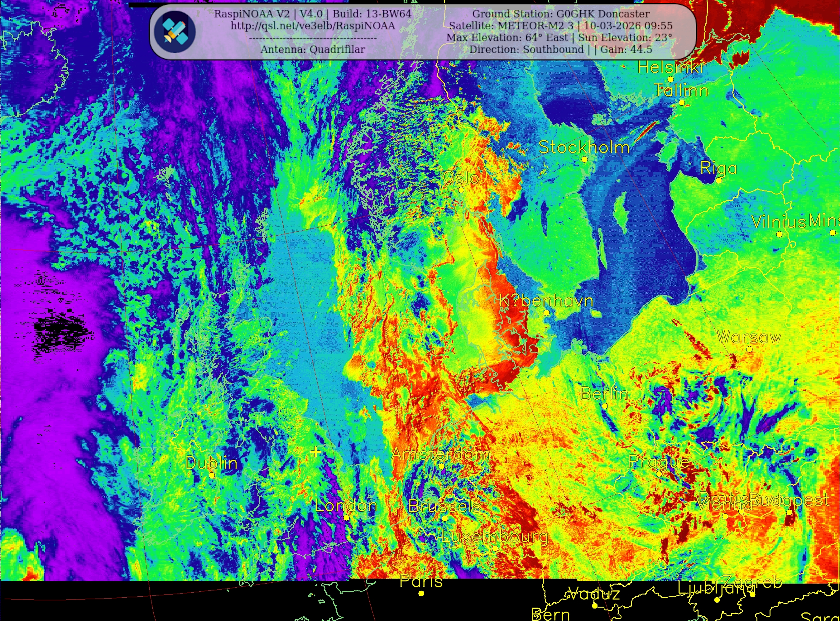Click the Oslo city marker dot
Image resolution: width=840 pixels, height=621 pixels.
[461, 190]
